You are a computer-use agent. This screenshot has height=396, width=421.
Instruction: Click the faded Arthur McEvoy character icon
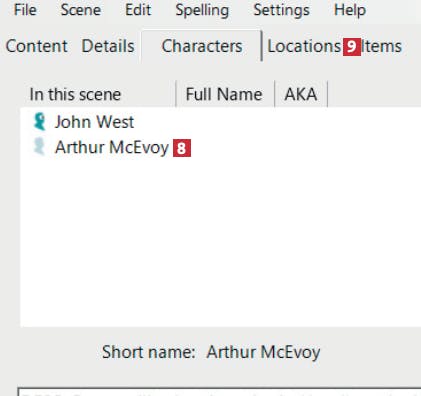[39, 147]
